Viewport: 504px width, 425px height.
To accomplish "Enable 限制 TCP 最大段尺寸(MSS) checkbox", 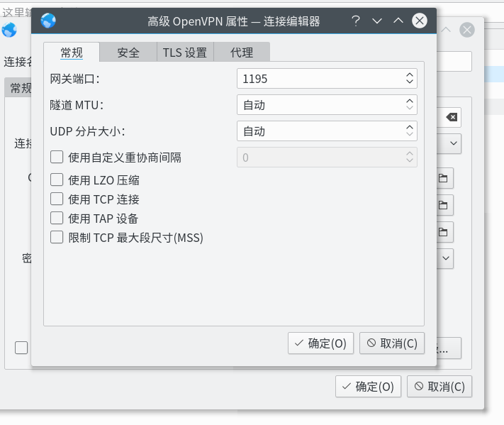I will tap(57, 238).
